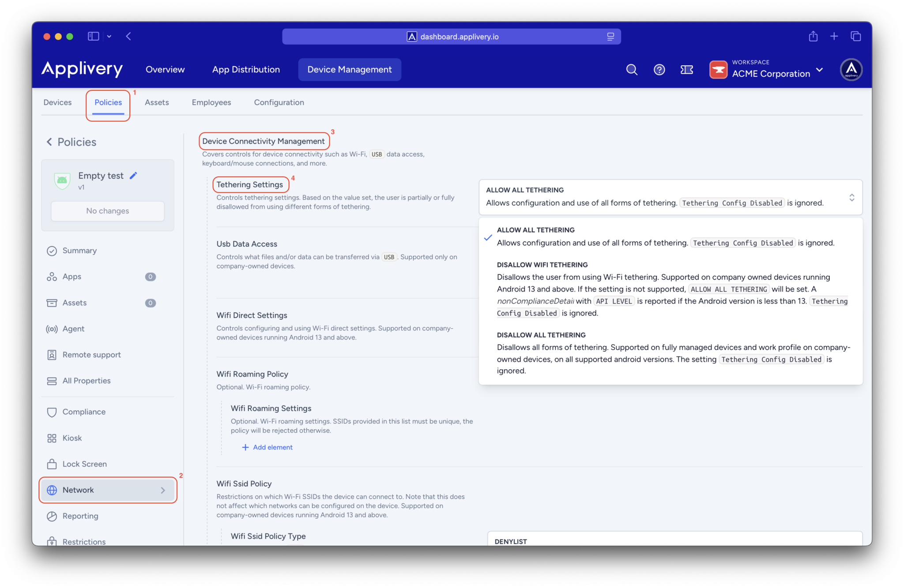Click the No changes button

[x=108, y=211]
